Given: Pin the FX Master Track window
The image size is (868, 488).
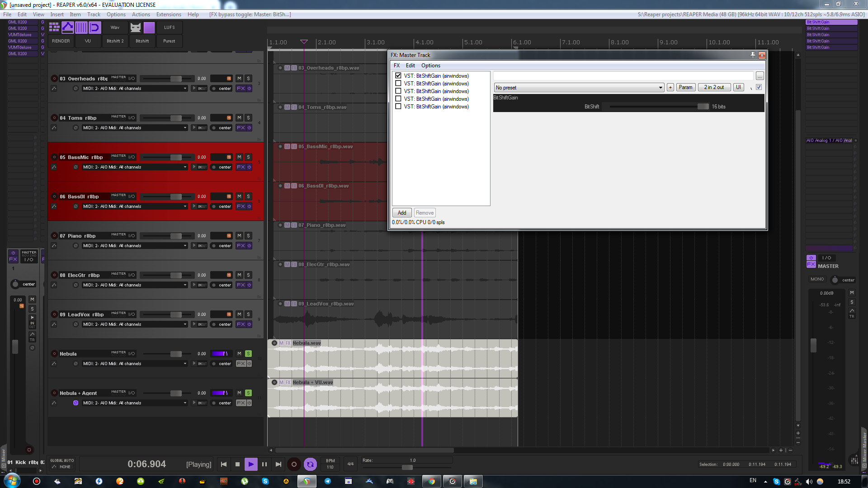Looking at the screenshot, I should tap(753, 55).
